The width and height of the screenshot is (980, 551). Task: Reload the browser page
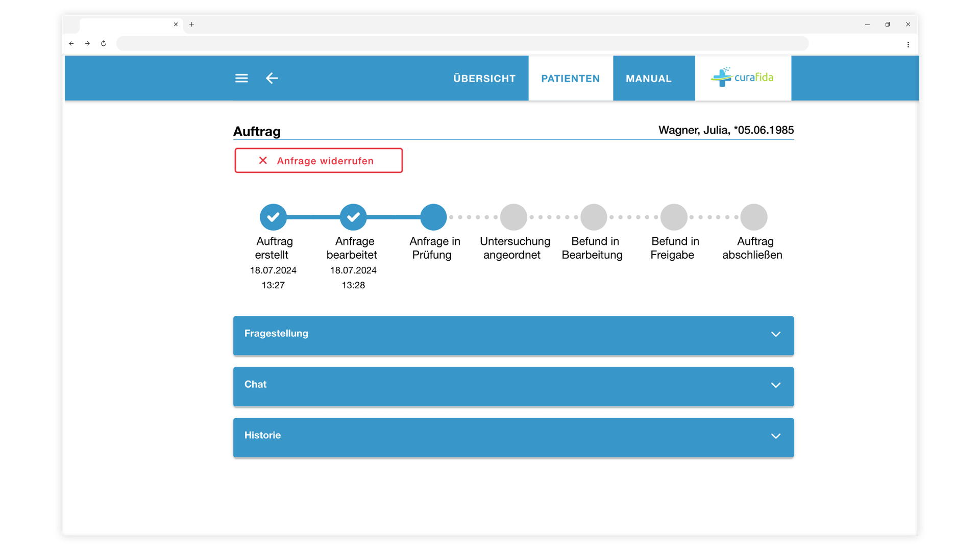pos(104,44)
